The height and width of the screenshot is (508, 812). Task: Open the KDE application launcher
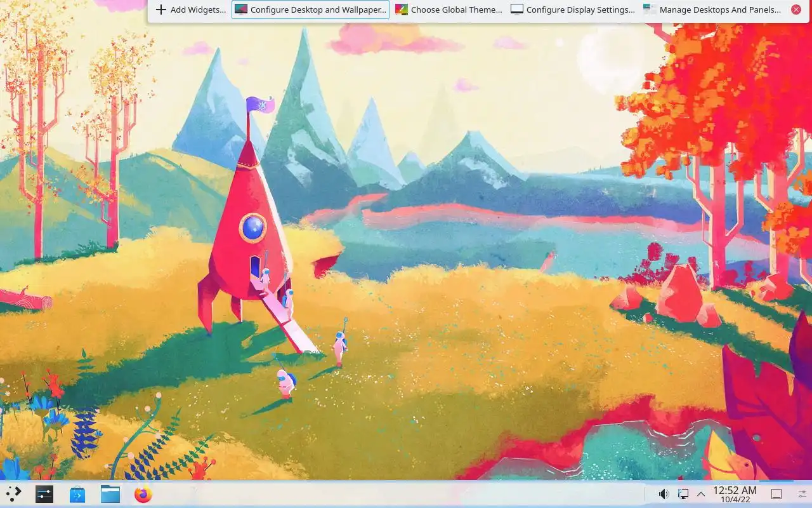[13, 494]
